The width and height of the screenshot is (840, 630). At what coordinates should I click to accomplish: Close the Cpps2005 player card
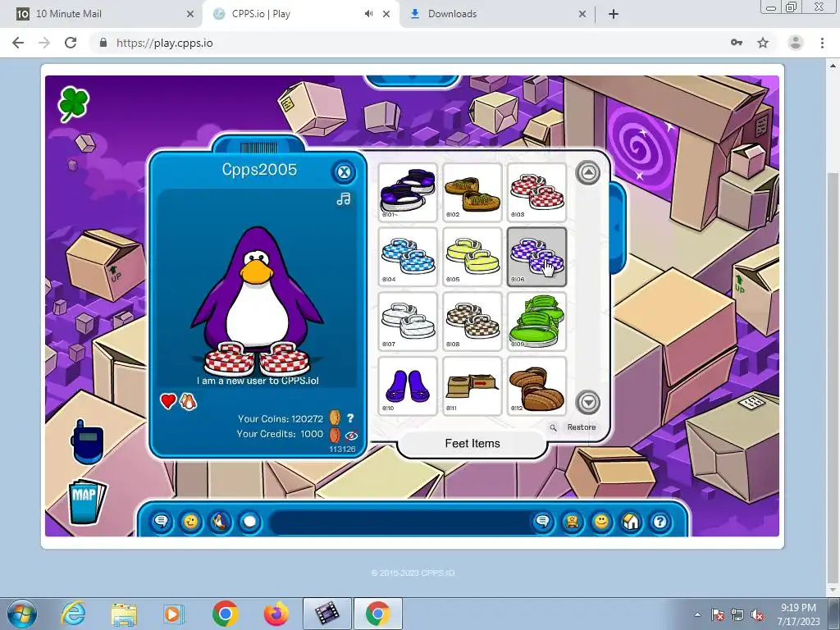pyautogui.click(x=344, y=172)
